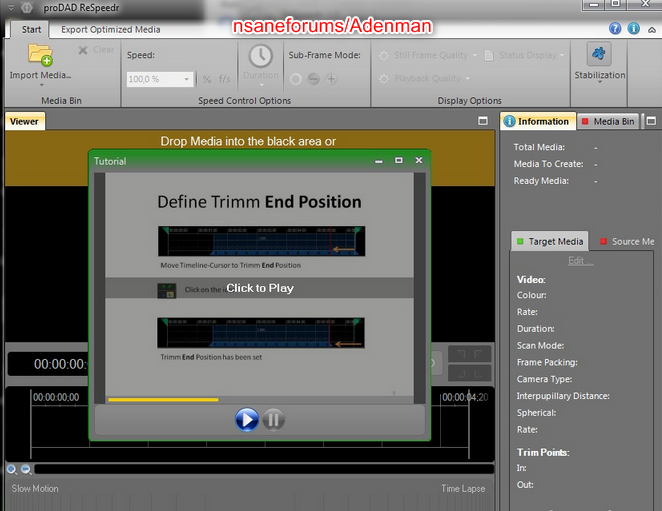Image resolution: width=662 pixels, height=511 pixels.
Task: Select the Target Media tab
Action: [550, 241]
